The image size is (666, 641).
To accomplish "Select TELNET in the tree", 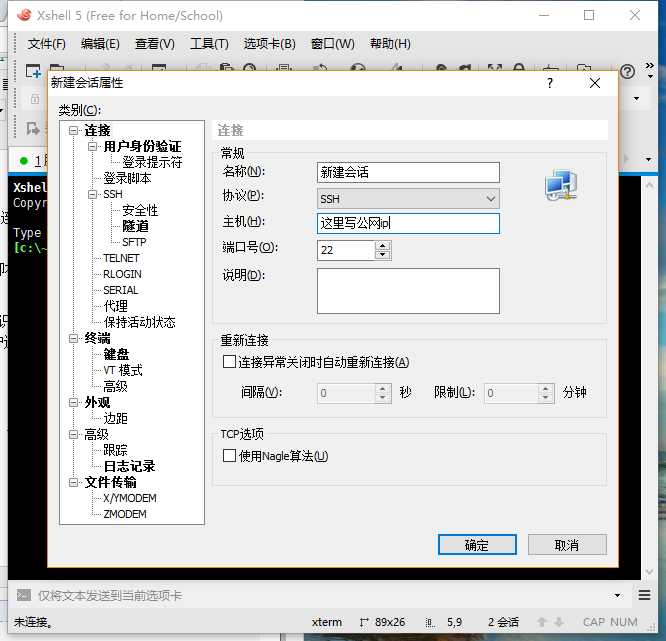I will pyautogui.click(x=121, y=258).
